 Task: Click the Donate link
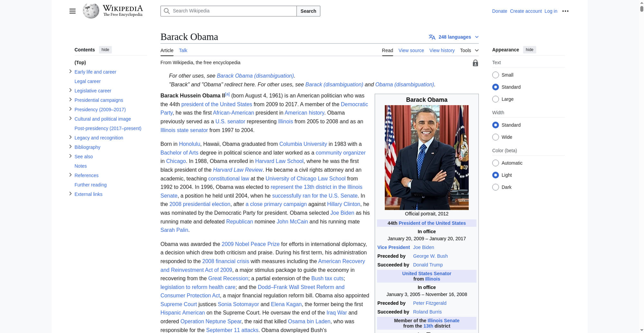(499, 11)
